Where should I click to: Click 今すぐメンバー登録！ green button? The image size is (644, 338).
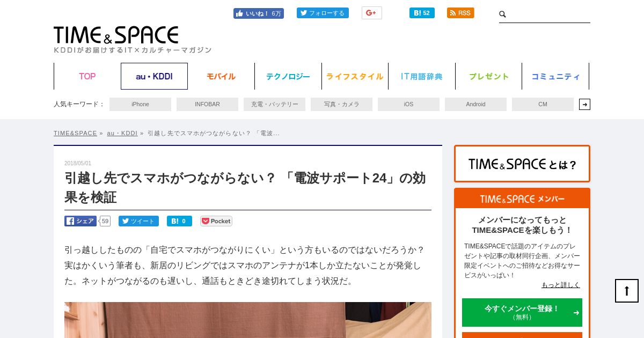point(522,312)
